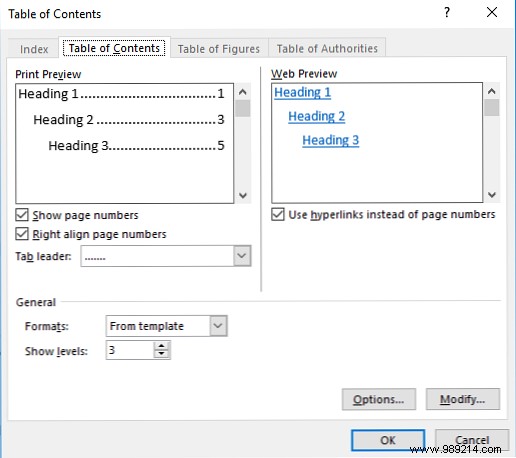
Task: Uncheck Right align page numbers
Action: [x=22, y=234]
